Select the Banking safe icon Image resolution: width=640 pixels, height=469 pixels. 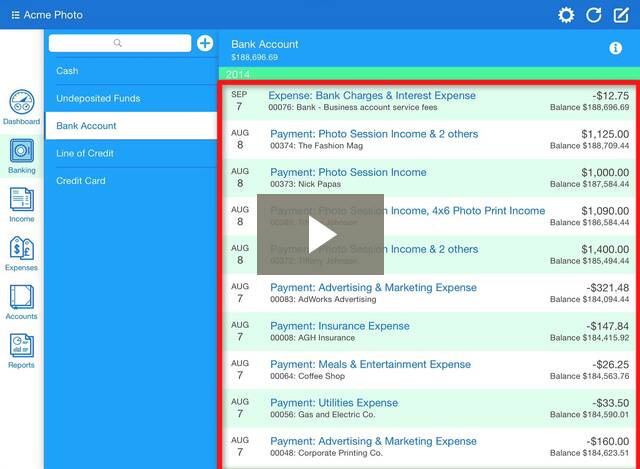[22, 151]
